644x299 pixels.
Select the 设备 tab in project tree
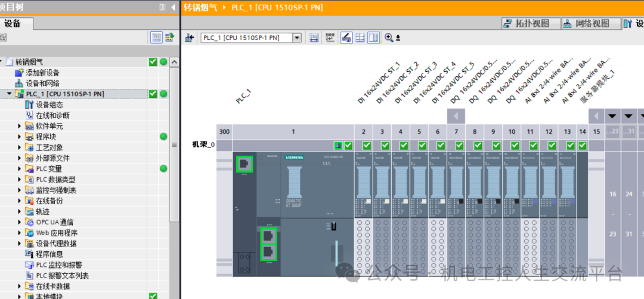pos(13,23)
